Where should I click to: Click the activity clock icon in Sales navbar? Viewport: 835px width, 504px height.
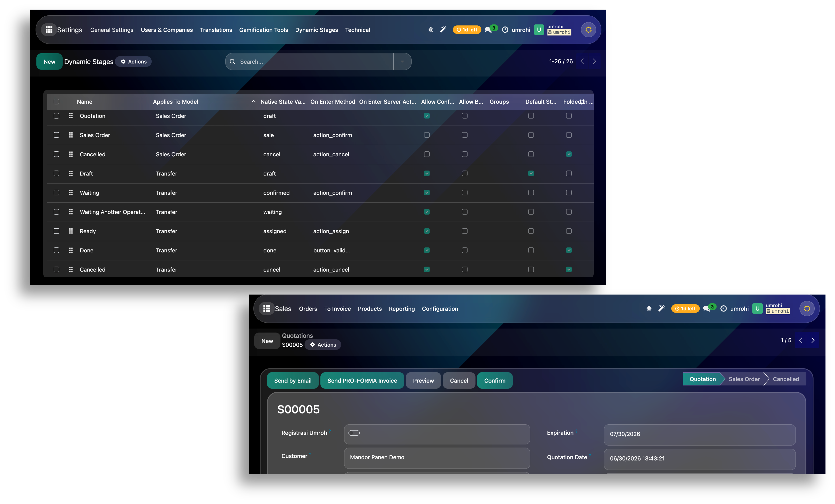pyautogui.click(x=723, y=309)
